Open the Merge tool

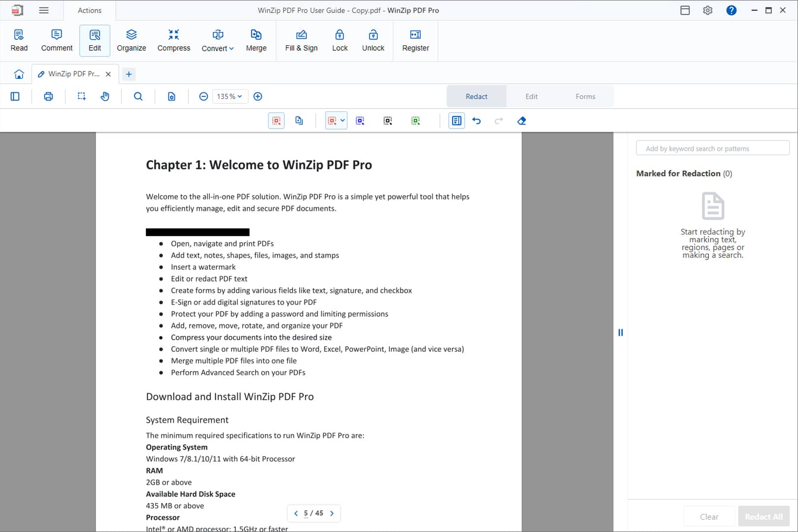[256, 40]
